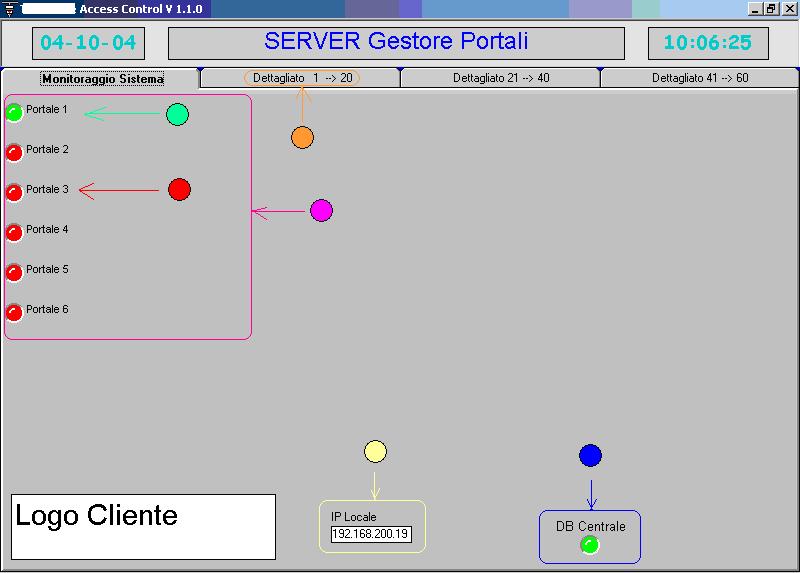Viewport: 800px width, 573px height.
Task: Click the SERVER Gestore Portali heading
Action: coord(396,43)
